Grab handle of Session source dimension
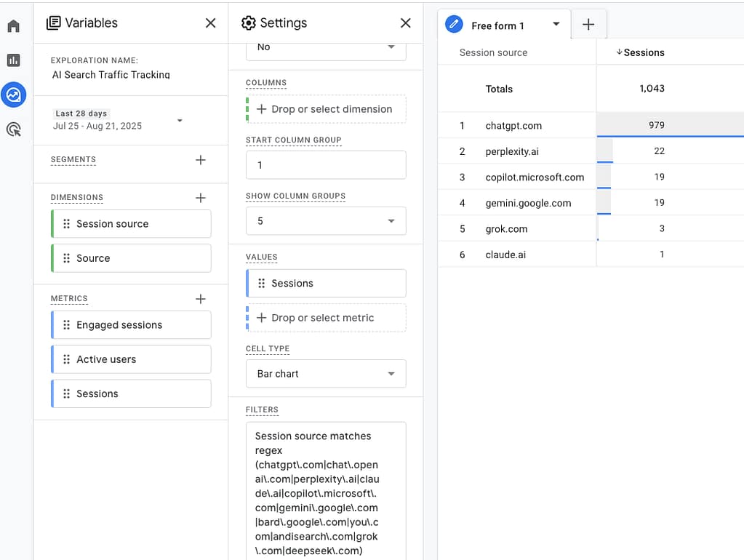 pyautogui.click(x=66, y=223)
